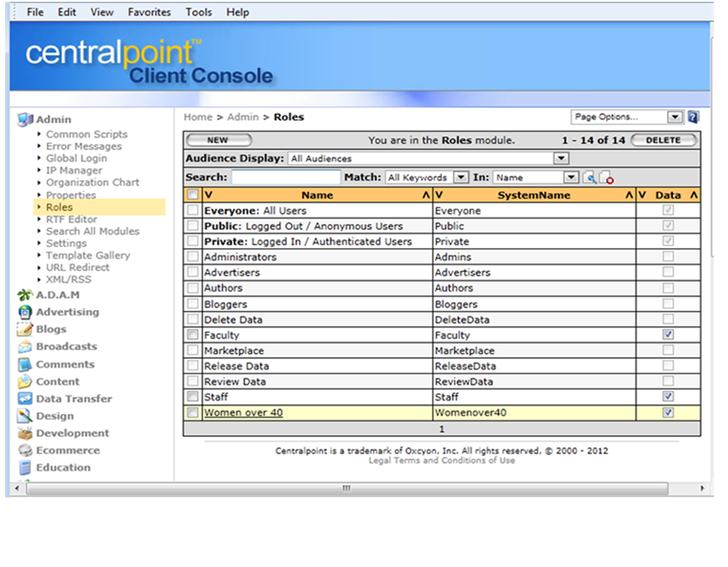Open Organization Chart in the sidebar

point(93,183)
